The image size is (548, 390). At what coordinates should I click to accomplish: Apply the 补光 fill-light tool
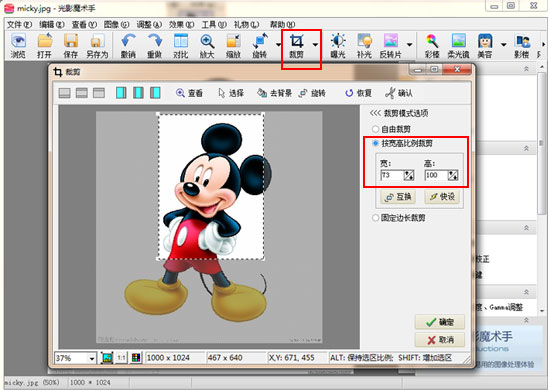(x=364, y=46)
